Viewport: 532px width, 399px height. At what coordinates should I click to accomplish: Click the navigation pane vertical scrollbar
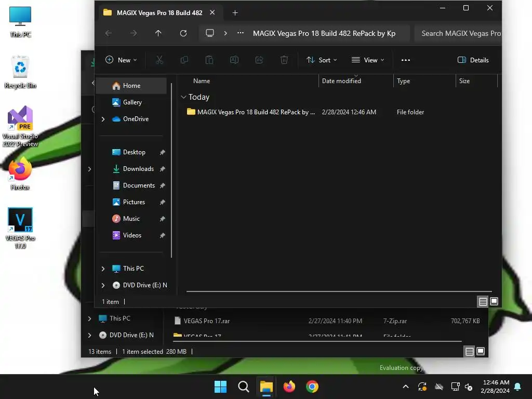(171, 170)
